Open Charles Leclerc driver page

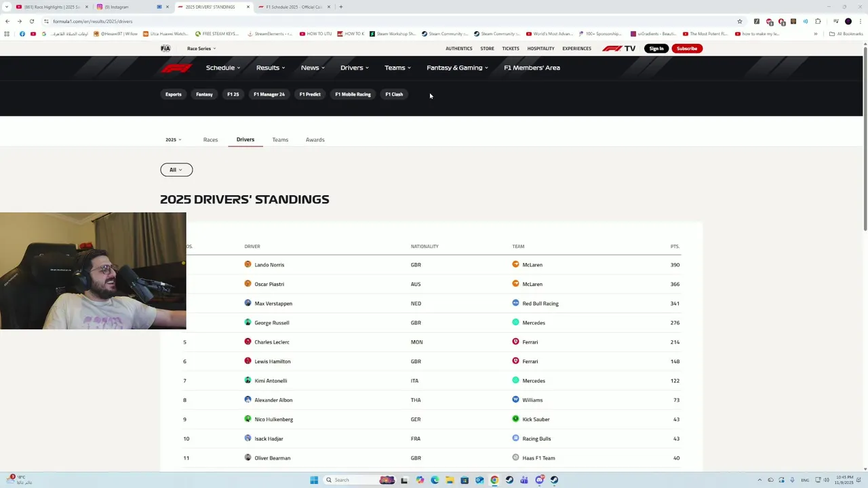[272, 342]
